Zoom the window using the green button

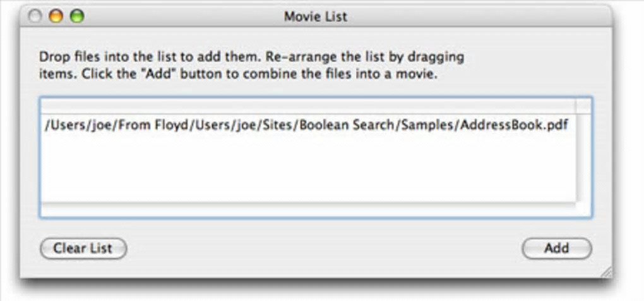(76, 16)
